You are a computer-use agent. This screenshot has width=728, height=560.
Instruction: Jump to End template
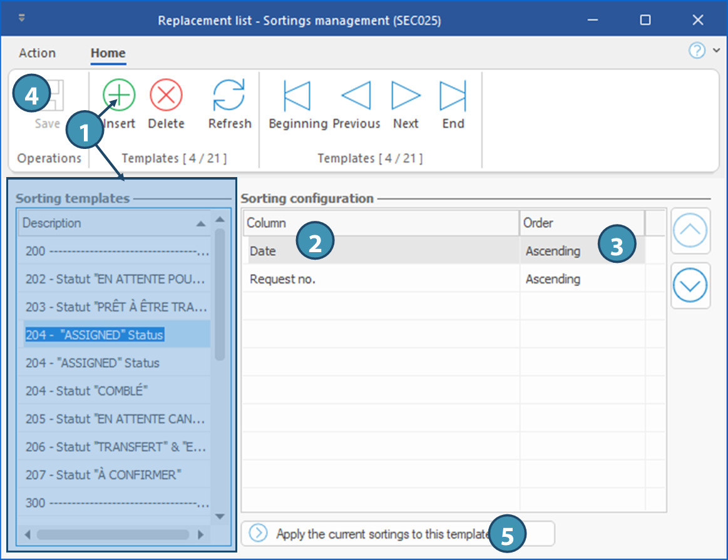pos(453,96)
